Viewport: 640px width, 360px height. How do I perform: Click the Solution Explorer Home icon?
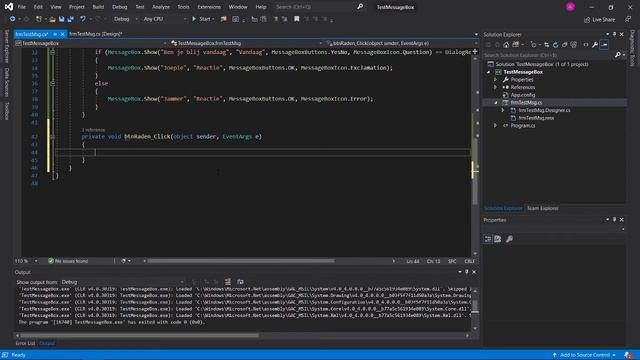pyautogui.click(x=506, y=45)
